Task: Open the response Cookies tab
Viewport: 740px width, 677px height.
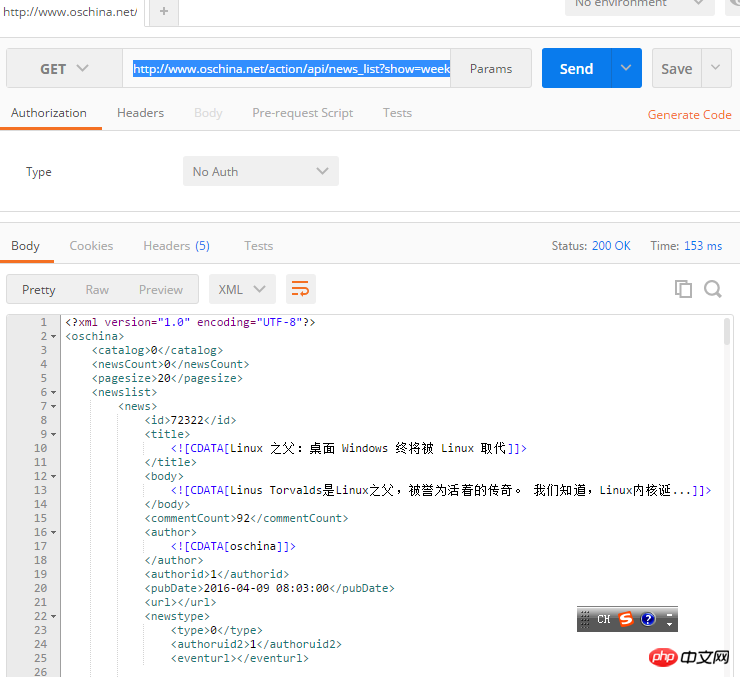Action: coord(91,246)
